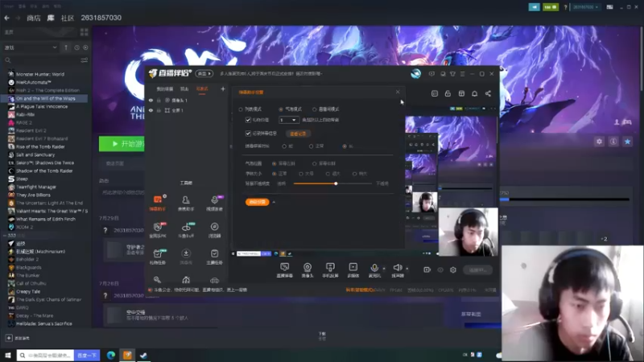This screenshot has height=362, width=644.
Task: Toggle visibility of the fullscreen 1 source
Action: click(x=151, y=110)
